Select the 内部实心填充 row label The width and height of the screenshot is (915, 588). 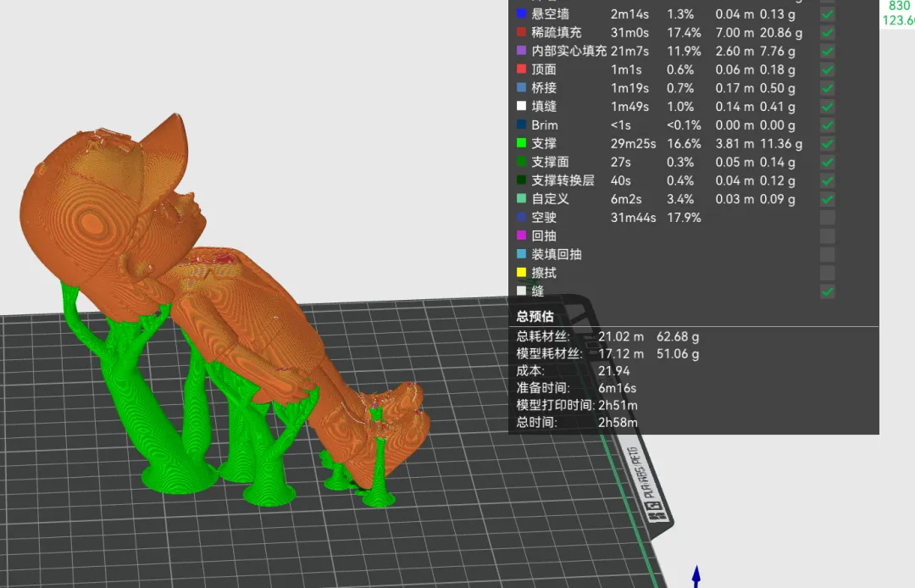[x=569, y=52]
